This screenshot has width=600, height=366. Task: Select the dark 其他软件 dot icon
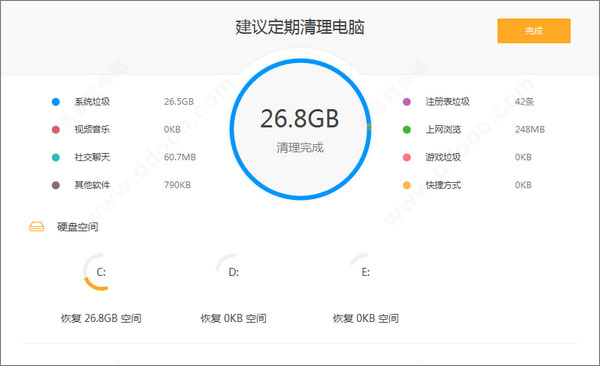click(56, 185)
